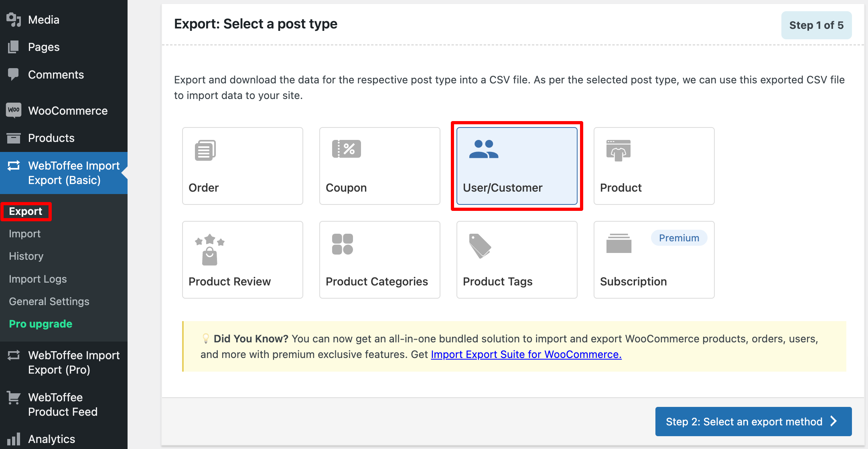Click the Analytics bar chart icon
This screenshot has height=449, width=868.
[x=14, y=439]
